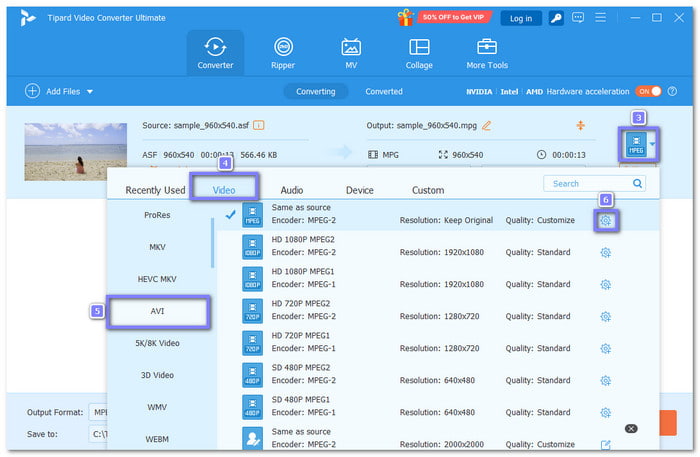Image resolution: width=700 pixels, height=457 pixels.
Task: Click the format Search field
Action: (x=588, y=183)
